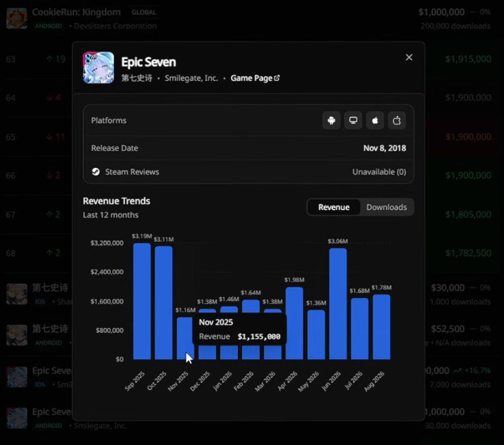The width and height of the screenshot is (504, 445).
Task: Click the Epic Seven iOS entry icon in background
Action: 17,377
